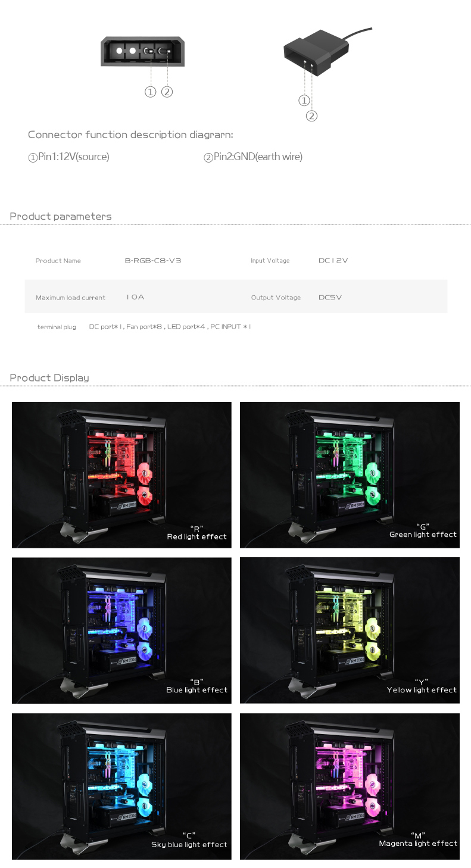The height and width of the screenshot is (868, 471).
Task: Click circled number 2 under front connector
Action: point(167,92)
